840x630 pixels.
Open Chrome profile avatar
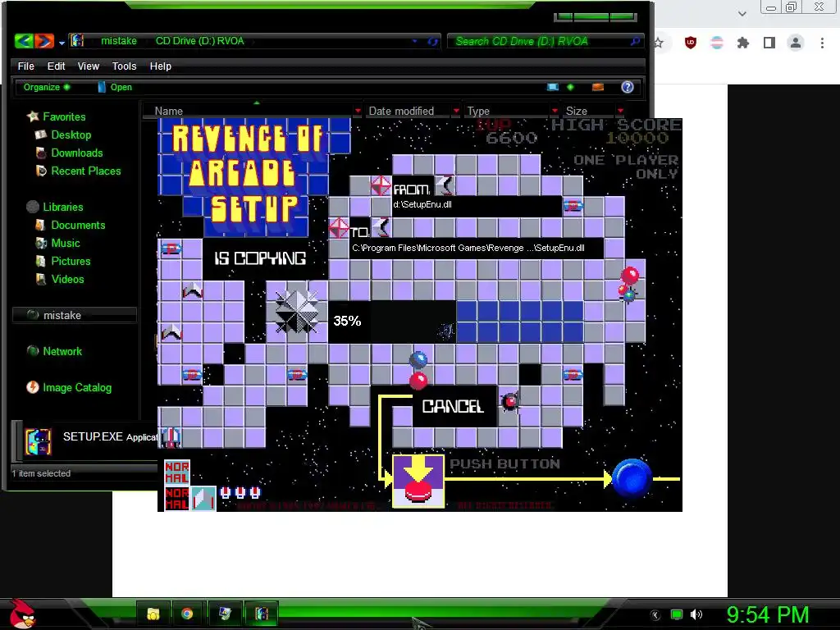point(796,43)
